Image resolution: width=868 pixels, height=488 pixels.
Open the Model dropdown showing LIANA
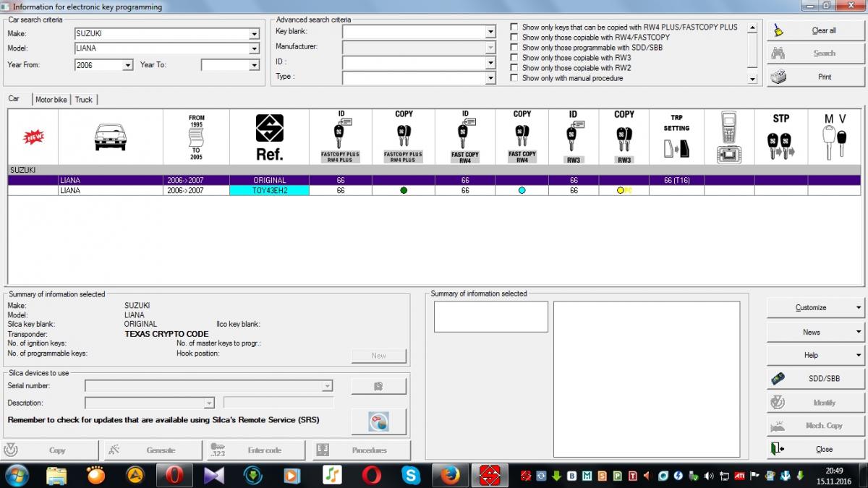(x=254, y=48)
